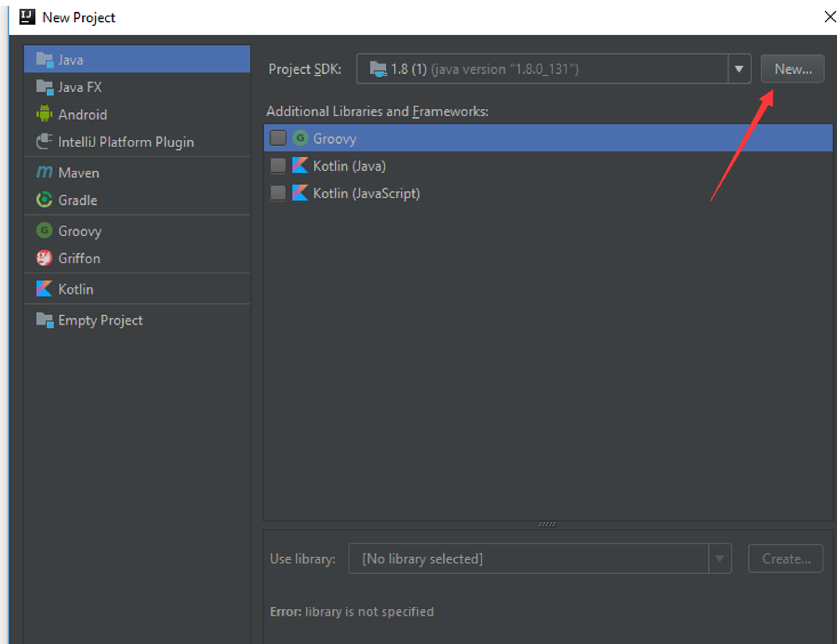
Task: Click the Groovy row label in frameworks list
Action: coord(335,139)
